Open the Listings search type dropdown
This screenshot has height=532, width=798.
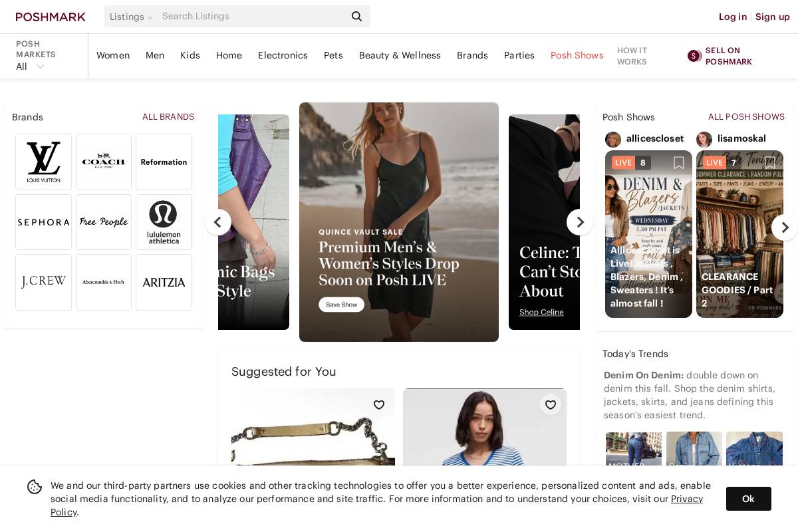(x=131, y=17)
